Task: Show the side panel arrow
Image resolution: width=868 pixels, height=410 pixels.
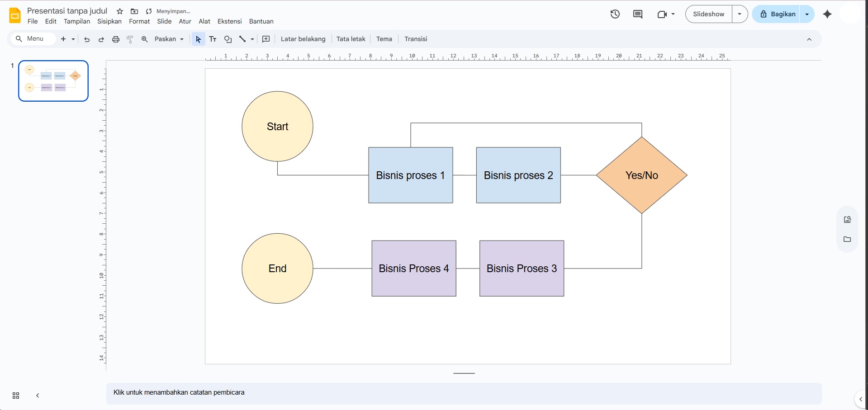Action: [861, 399]
